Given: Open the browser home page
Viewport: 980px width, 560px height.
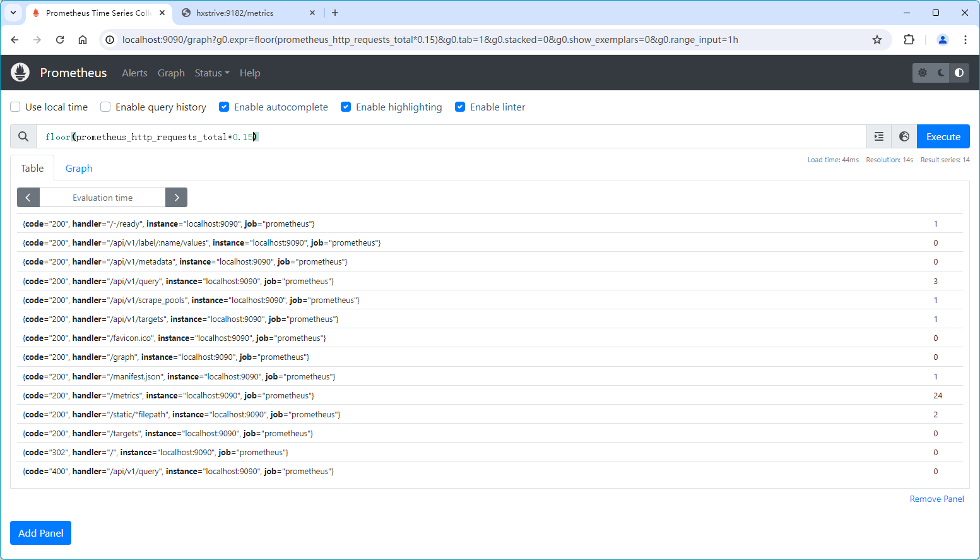Looking at the screenshot, I should (83, 40).
